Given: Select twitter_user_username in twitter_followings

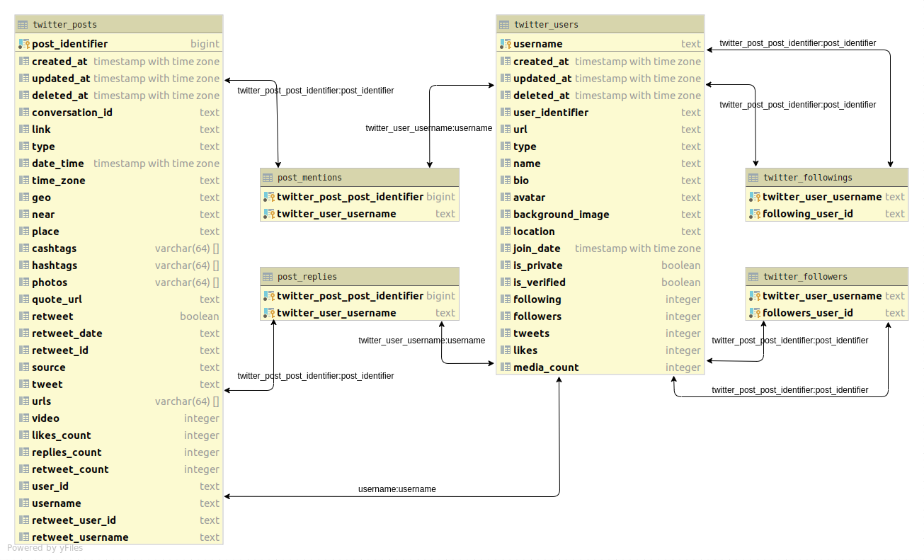Looking at the screenshot, I should [x=827, y=197].
